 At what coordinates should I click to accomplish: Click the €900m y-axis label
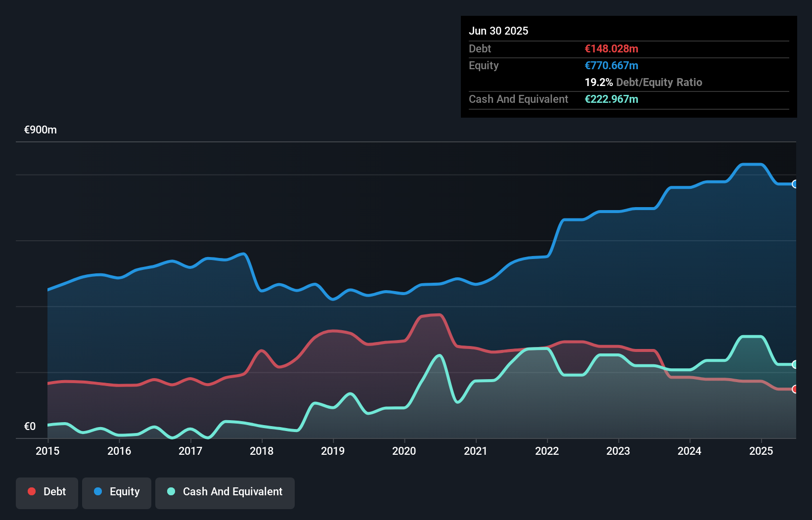pyautogui.click(x=41, y=130)
